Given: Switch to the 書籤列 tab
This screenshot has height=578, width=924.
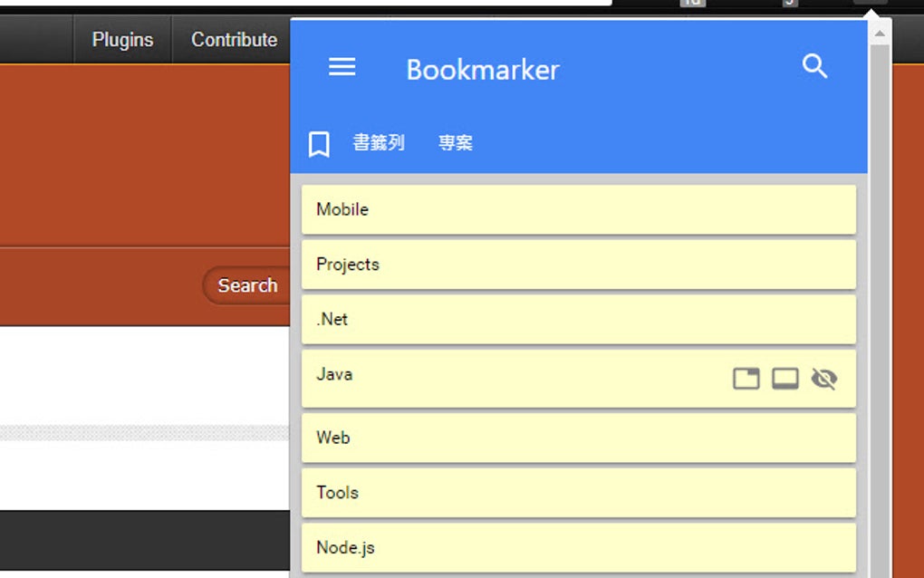Looking at the screenshot, I should (379, 142).
